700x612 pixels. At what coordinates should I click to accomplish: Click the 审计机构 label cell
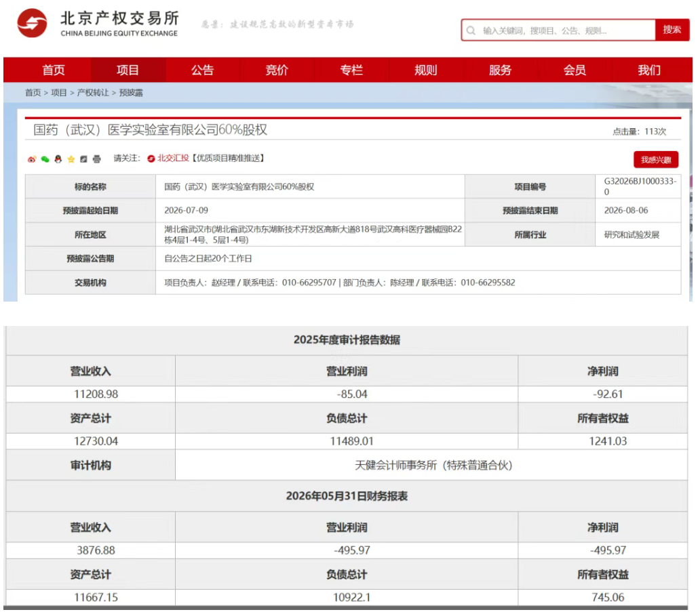(x=91, y=465)
